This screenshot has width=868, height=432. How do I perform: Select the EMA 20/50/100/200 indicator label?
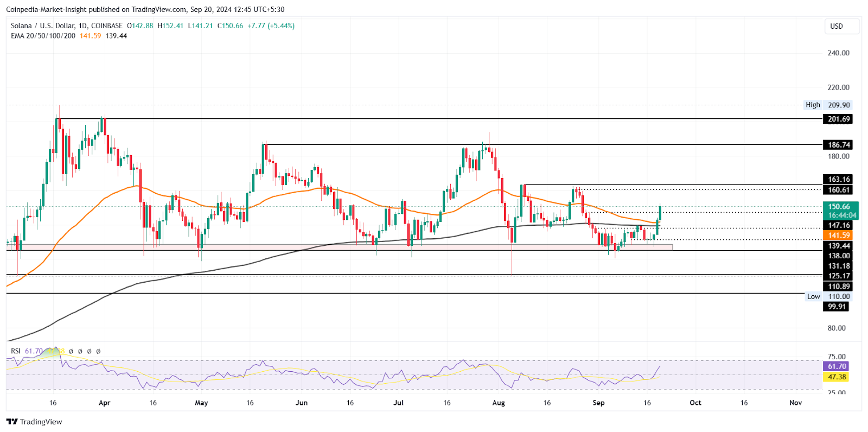click(43, 36)
